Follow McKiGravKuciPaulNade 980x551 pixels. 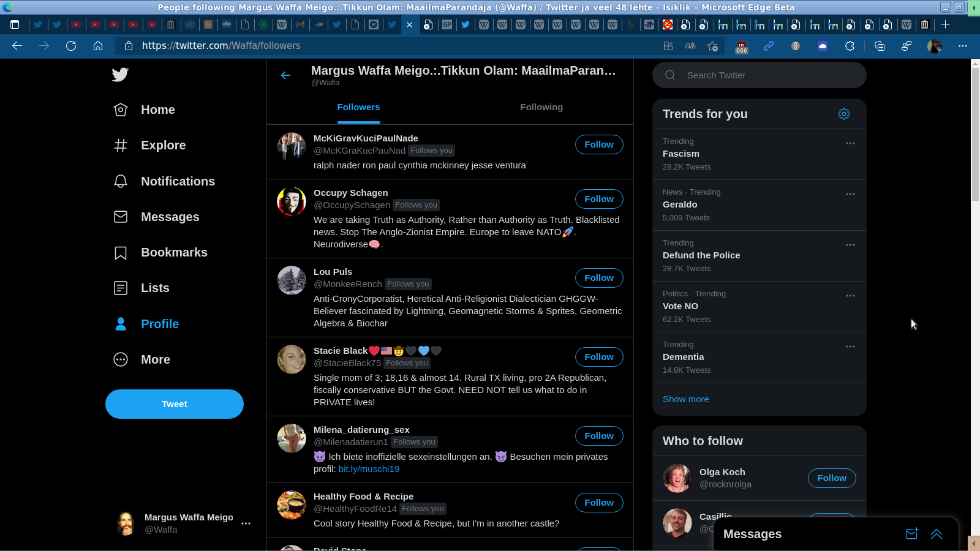coord(599,144)
